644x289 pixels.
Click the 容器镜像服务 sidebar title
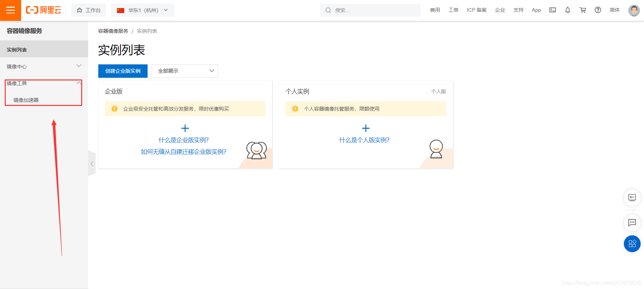click(24, 31)
